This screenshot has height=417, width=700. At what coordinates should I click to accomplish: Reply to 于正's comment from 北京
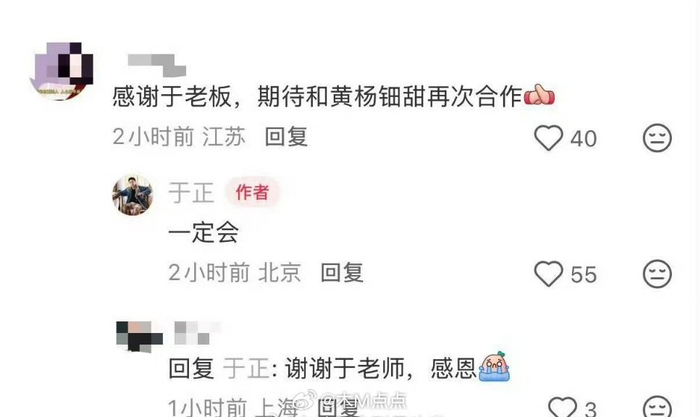click(x=342, y=272)
